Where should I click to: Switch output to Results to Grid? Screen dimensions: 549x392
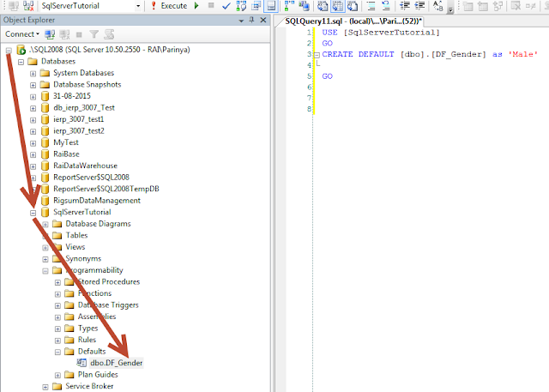(x=337, y=6)
